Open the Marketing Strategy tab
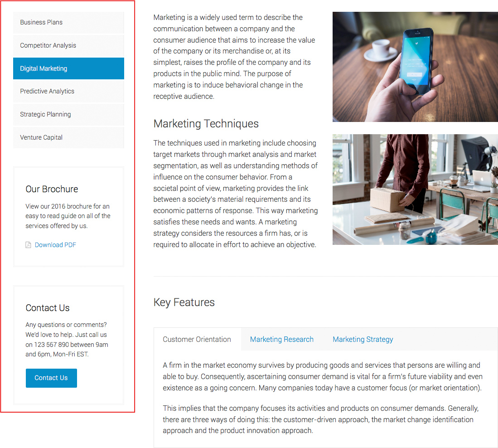 pos(363,339)
